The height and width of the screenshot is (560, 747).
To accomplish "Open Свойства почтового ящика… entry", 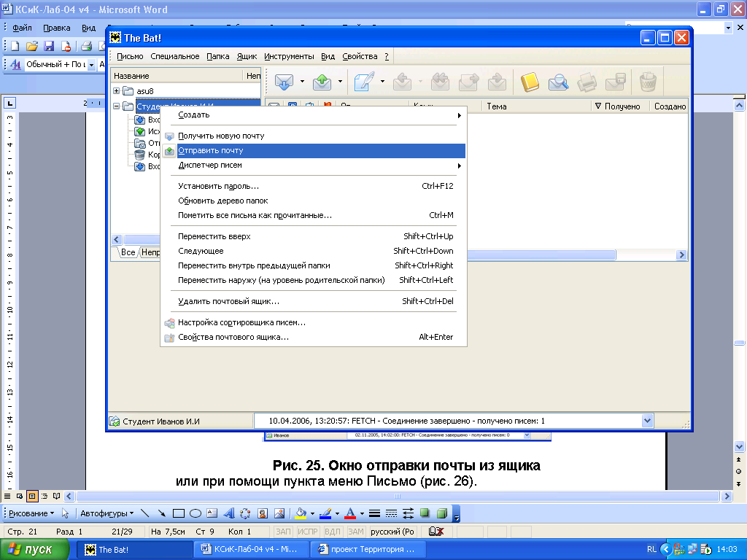I will [314, 337].
